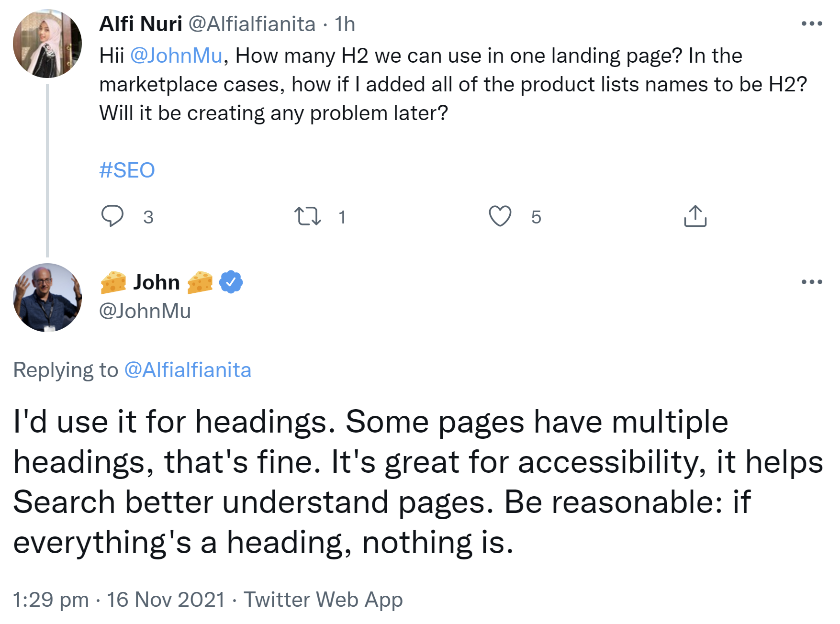This screenshot has width=840, height=624.
Task: Open Alfi Nuri's profile picture
Action: point(47,44)
